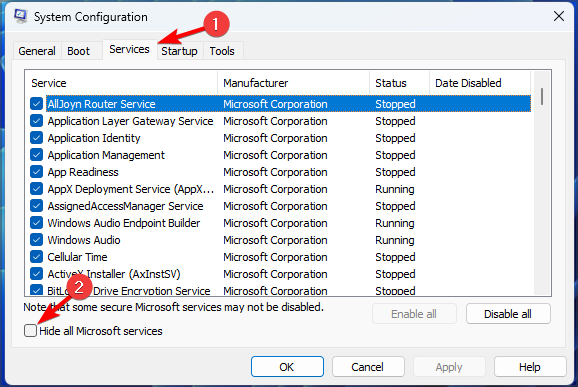Uncheck Application Layer Gateway Service checkbox

(36, 121)
